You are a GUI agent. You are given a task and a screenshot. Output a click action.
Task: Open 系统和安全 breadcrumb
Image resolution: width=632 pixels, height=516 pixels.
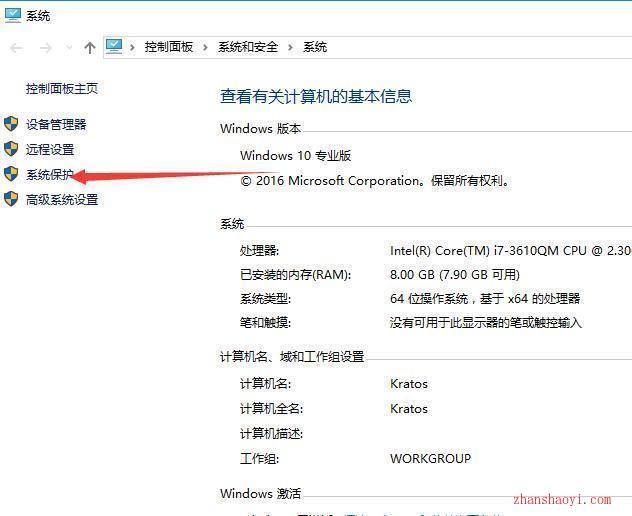(248, 47)
